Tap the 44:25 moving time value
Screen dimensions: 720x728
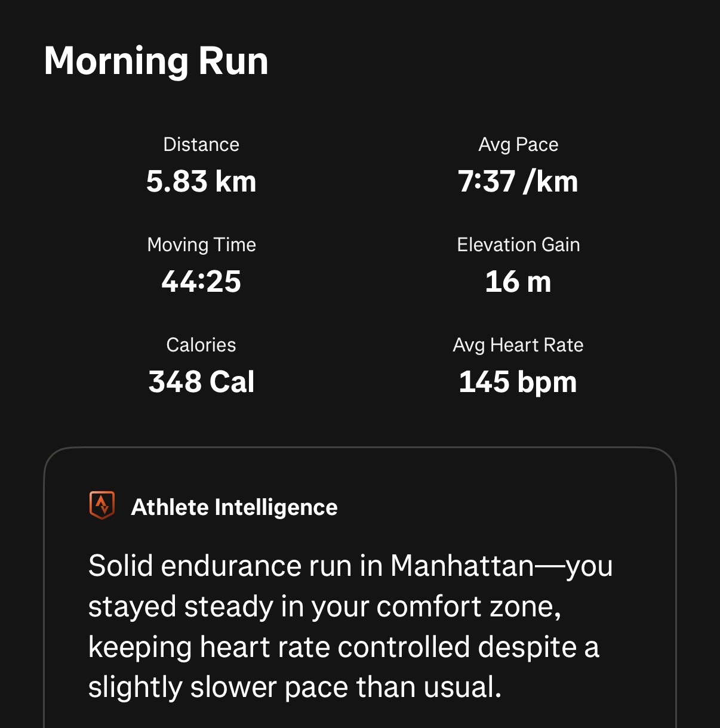coord(201,282)
